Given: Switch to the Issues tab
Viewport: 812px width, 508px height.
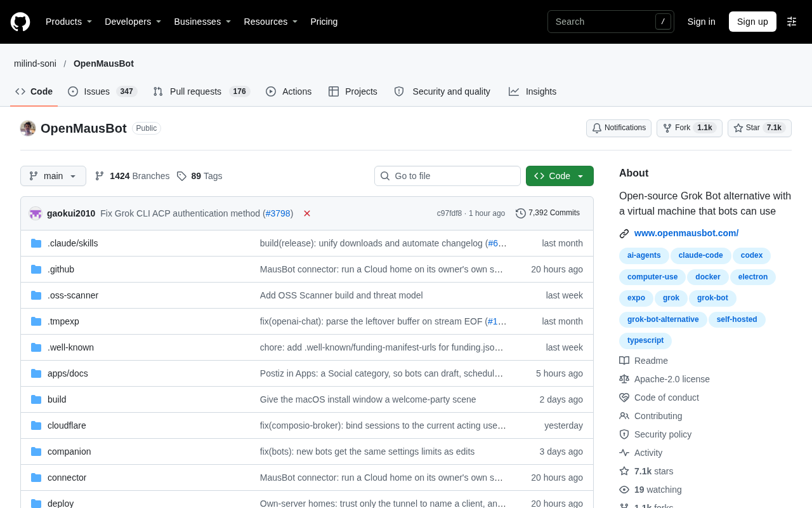Looking at the screenshot, I should click(x=102, y=91).
